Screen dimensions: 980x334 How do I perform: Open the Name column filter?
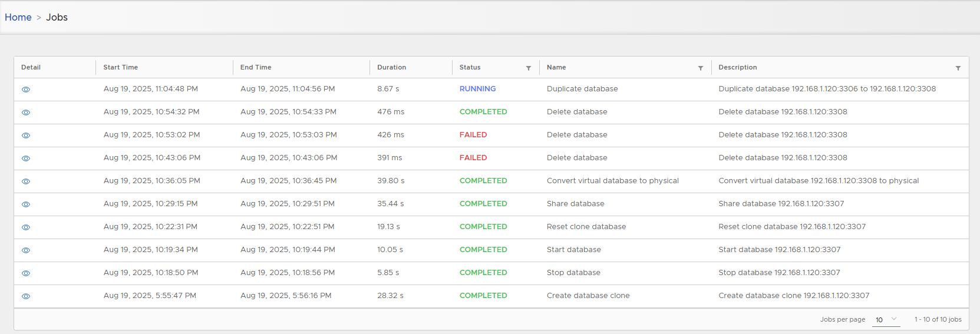701,68
